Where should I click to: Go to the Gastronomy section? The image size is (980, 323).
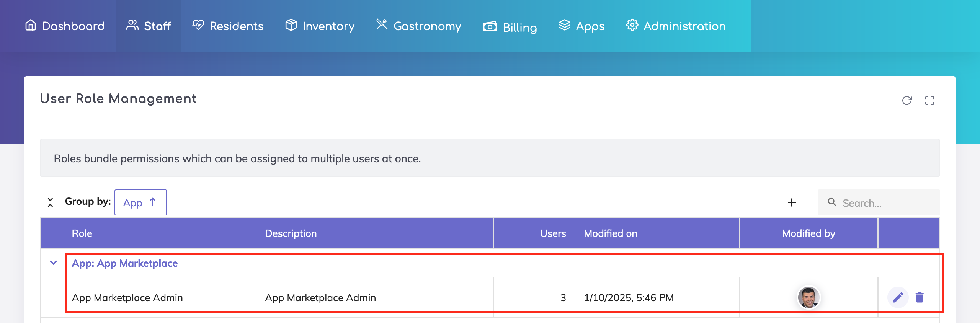click(419, 26)
